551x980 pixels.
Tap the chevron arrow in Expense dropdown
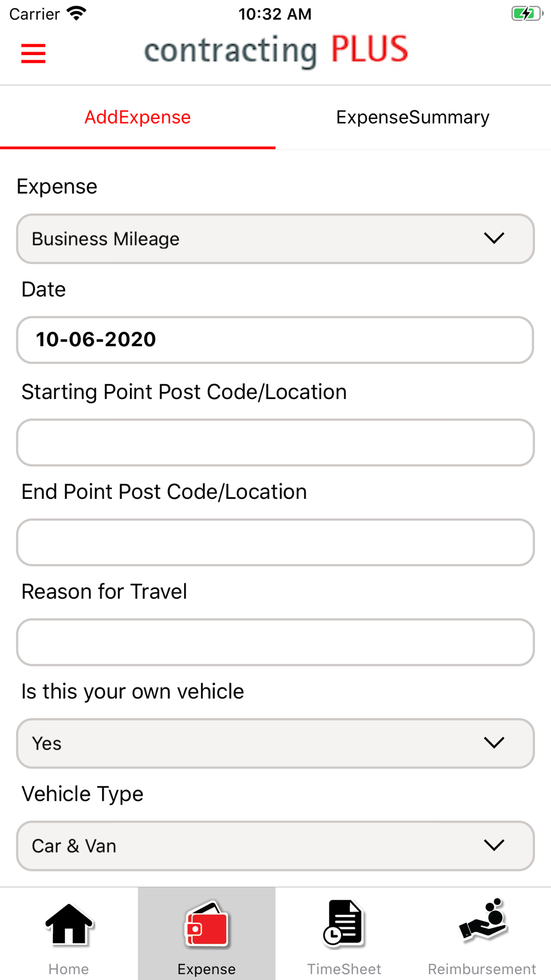tap(494, 238)
